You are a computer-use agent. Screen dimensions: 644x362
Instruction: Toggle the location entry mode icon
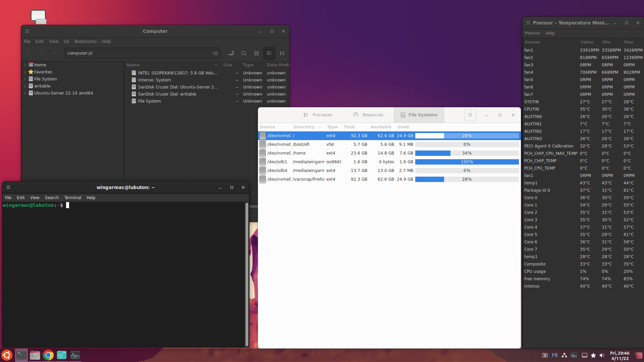(x=231, y=53)
